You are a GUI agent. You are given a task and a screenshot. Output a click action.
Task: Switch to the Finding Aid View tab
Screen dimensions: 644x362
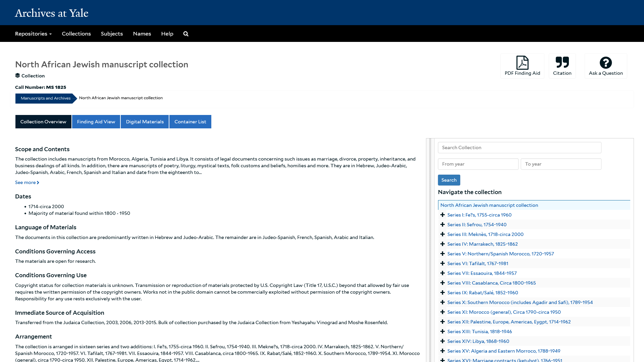click(x=96, y=121)
